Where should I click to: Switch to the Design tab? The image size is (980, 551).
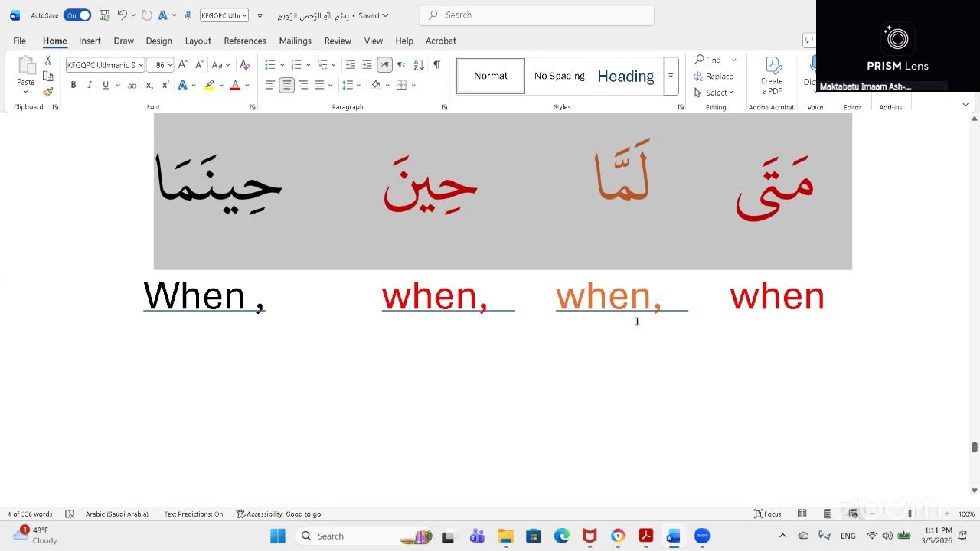159,41
